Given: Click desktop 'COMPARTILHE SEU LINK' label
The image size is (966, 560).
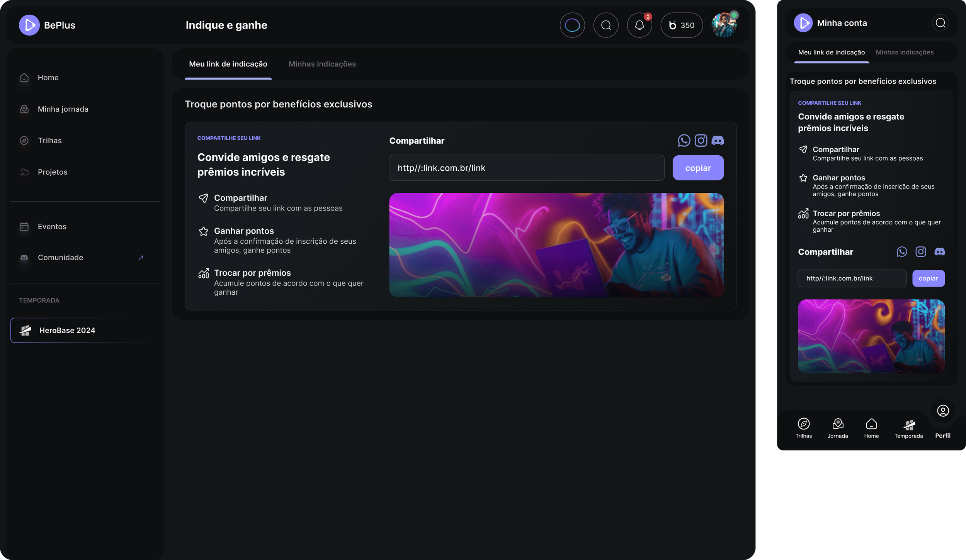Looking at the screenshot, I should pyautogui.click(x=229, y=138).
